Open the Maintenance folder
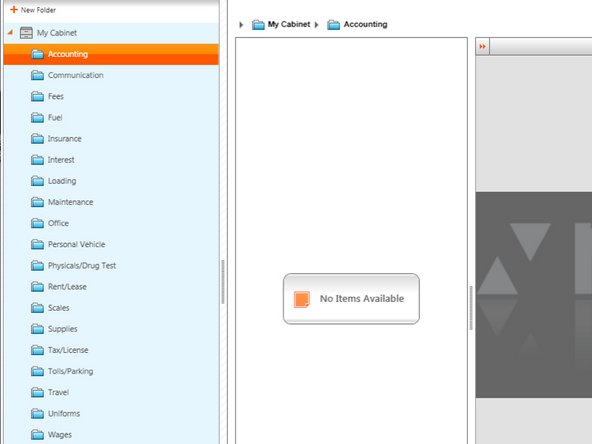Image resolution: width=592 pixels, height=444 pixels. click(x=70, y=202)
